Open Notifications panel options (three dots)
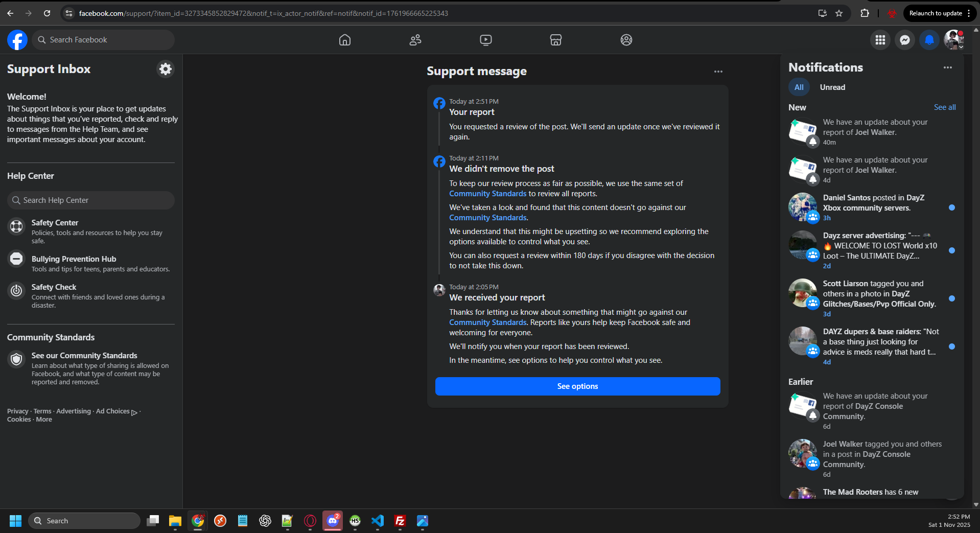 click(x=948, y=67)
